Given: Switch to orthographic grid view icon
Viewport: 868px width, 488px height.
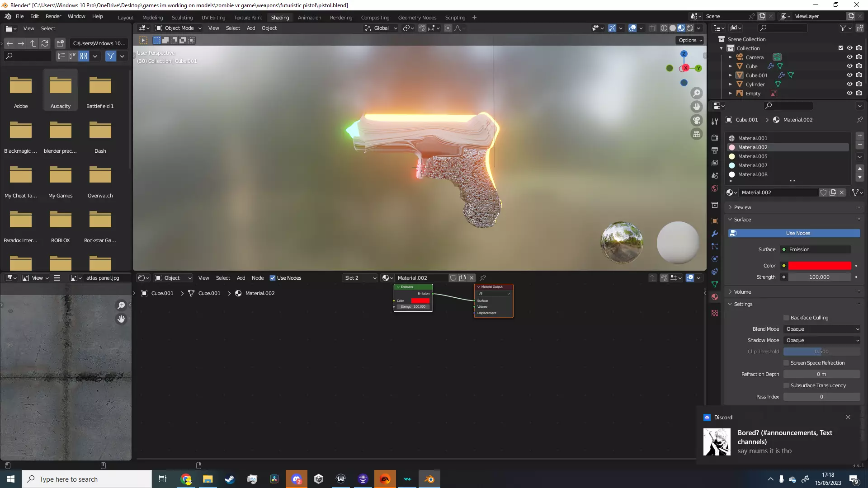Looking at the screenshot, I should pos(697,134).
